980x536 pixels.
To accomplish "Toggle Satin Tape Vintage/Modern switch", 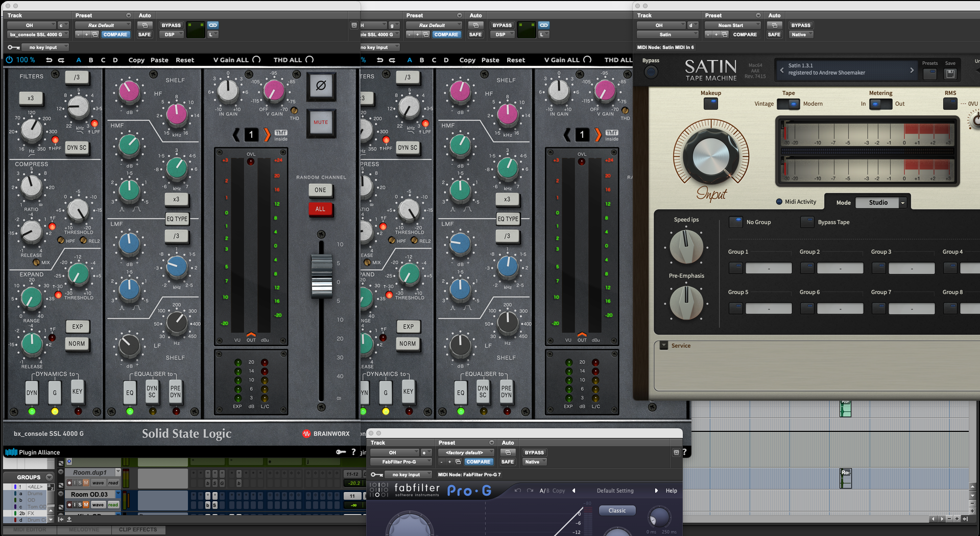I will click(788, 104).
